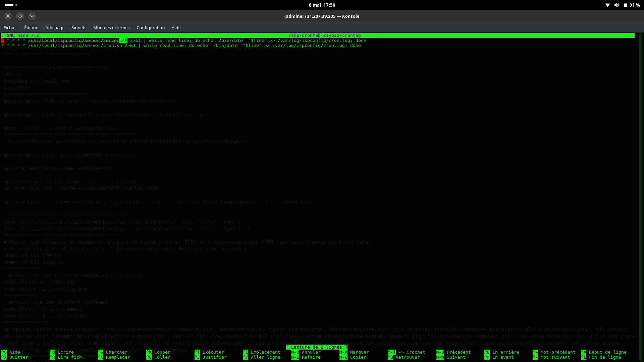Check the battery indicator at 91 %
This screenshot has width=644, height=362.
point(632,5)
